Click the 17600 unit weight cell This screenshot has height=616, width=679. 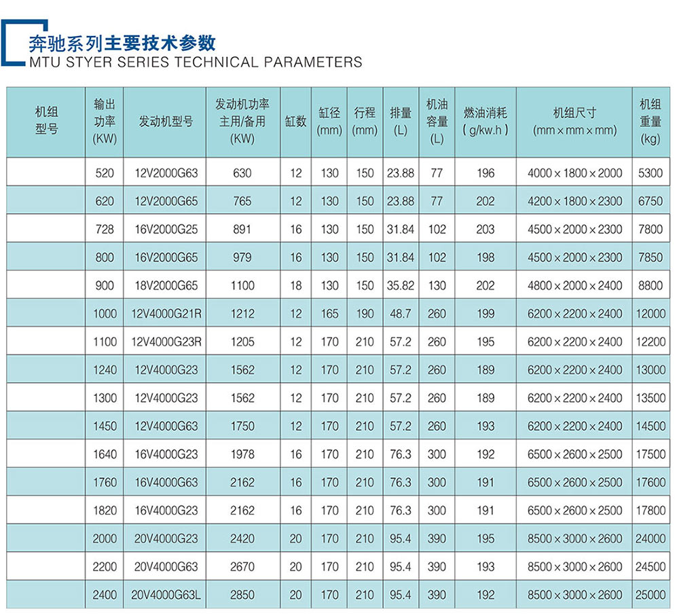pyautogui.click(x=650, y=483)
